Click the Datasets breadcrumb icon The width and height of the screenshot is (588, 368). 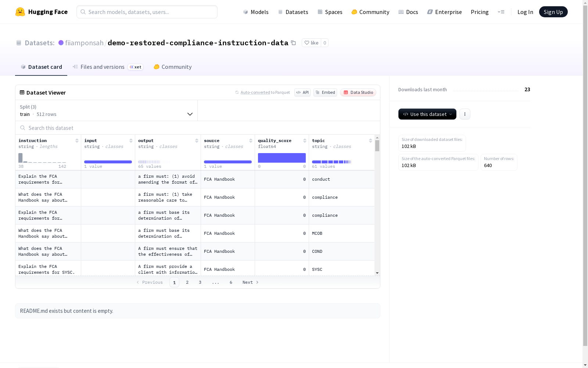point(19,43)
